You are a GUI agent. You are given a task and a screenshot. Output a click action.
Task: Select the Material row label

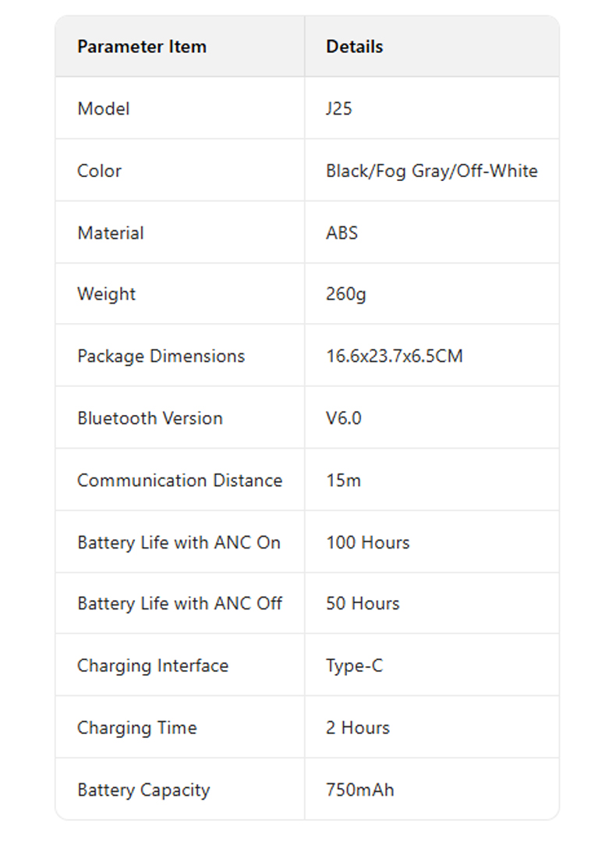coord(110,232)
